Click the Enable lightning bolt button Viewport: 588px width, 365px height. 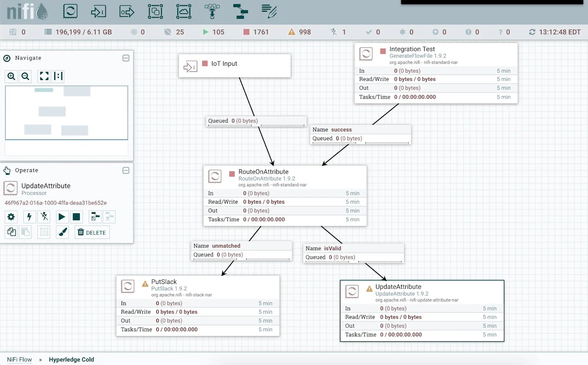[x=29, y=217]
